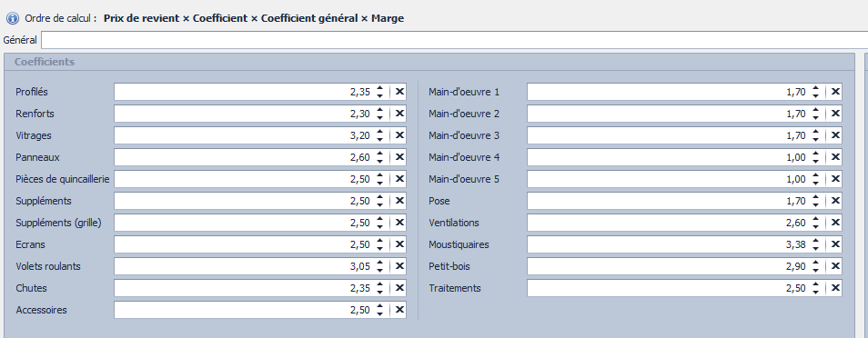This screenshot has width=868, height=338.
Task: Increase Main-d'oeuvre 3 using the up arrow
Action: pyautogui.click(x=815, y=132)
